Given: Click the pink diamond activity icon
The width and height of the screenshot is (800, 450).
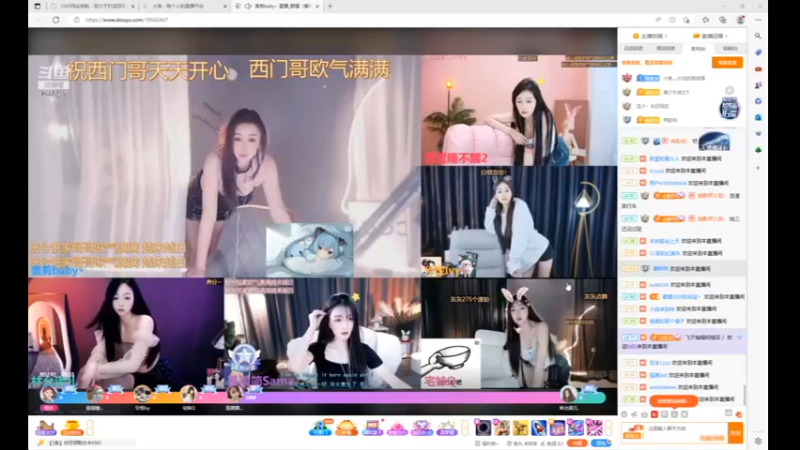Looking at the screenshot, I should (x=421, y=428).
